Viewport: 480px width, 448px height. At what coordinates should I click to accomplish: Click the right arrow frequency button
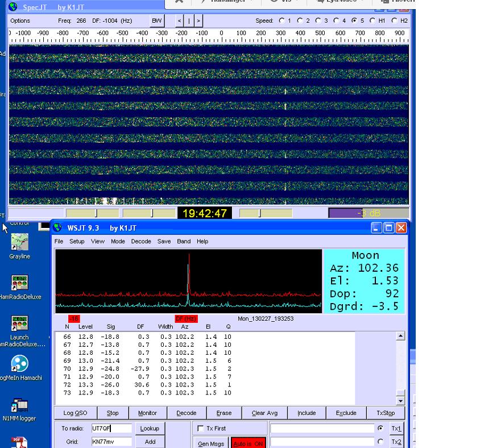pyautogui.click(x=198, y=21)
